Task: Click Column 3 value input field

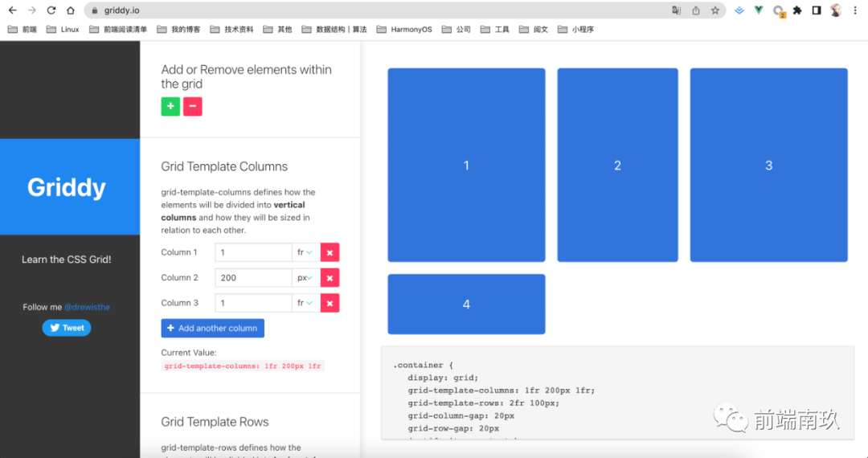Action: pos(253,303)
